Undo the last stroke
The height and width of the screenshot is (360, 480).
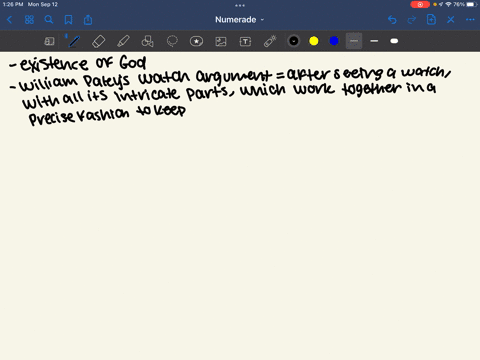tap(392, 20)
